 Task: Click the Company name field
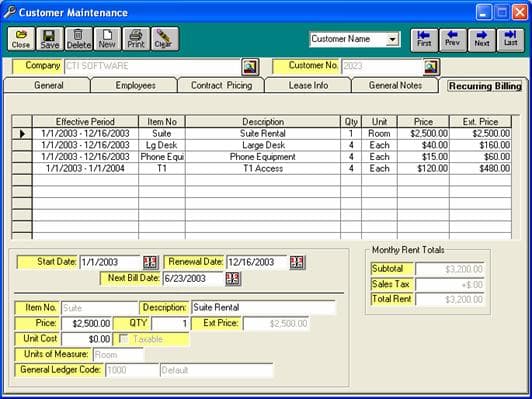(x=152, y=66)
